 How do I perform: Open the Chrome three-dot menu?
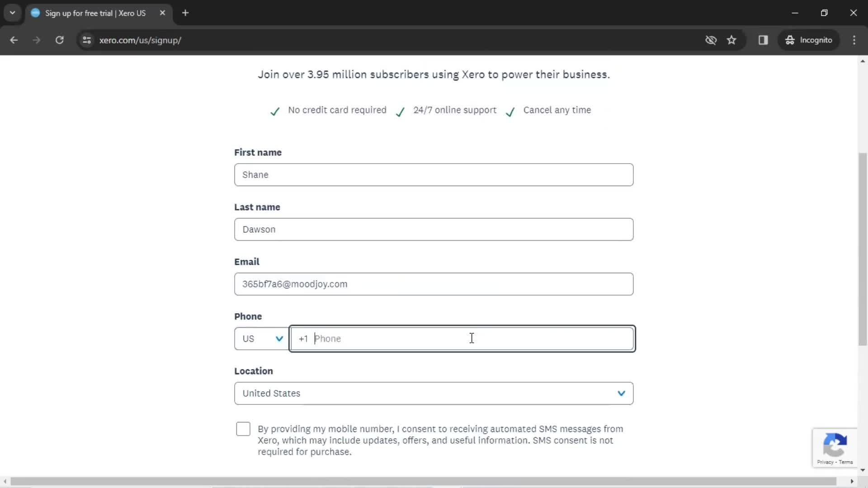tap(854, 40)
